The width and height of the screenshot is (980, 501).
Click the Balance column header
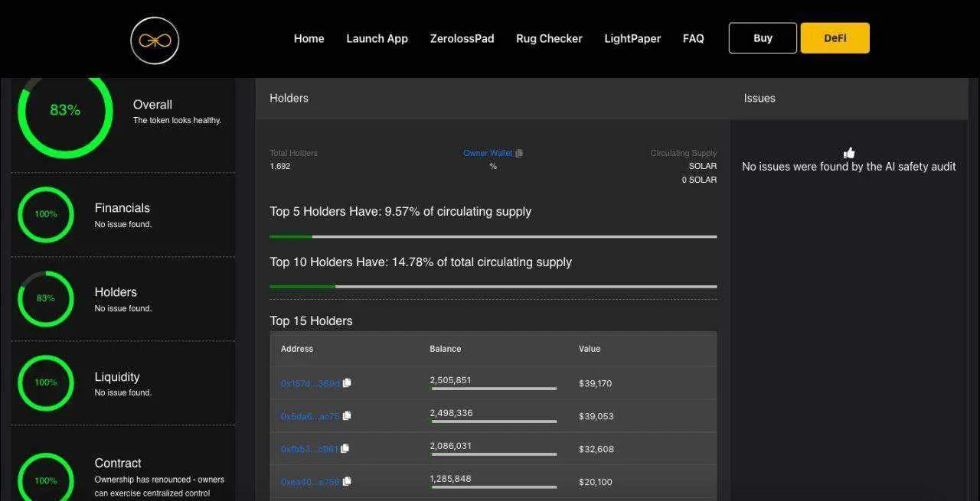(446, 349)
